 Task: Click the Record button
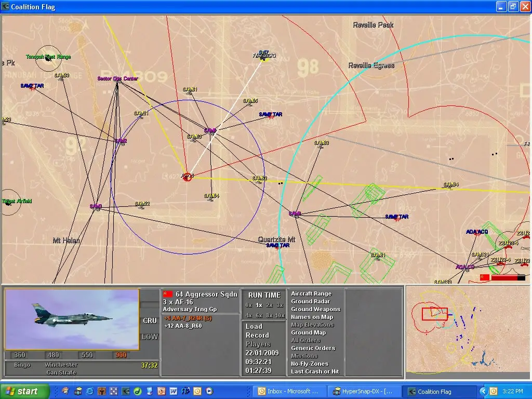click(x=257, y=335)
